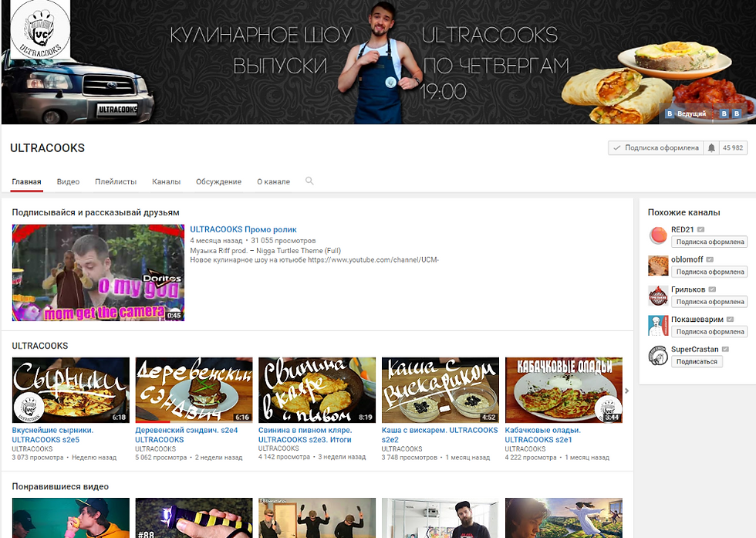Click Понравившиеся видео section heading

60,486
